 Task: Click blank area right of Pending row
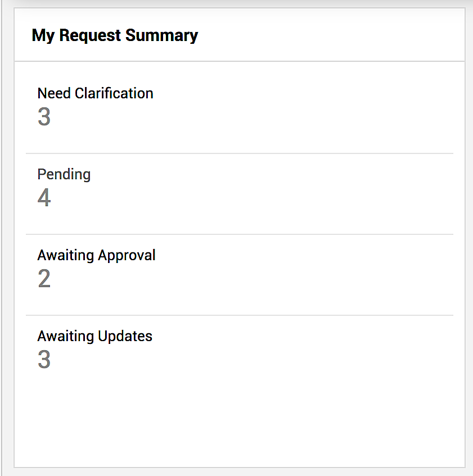(309, 188)
